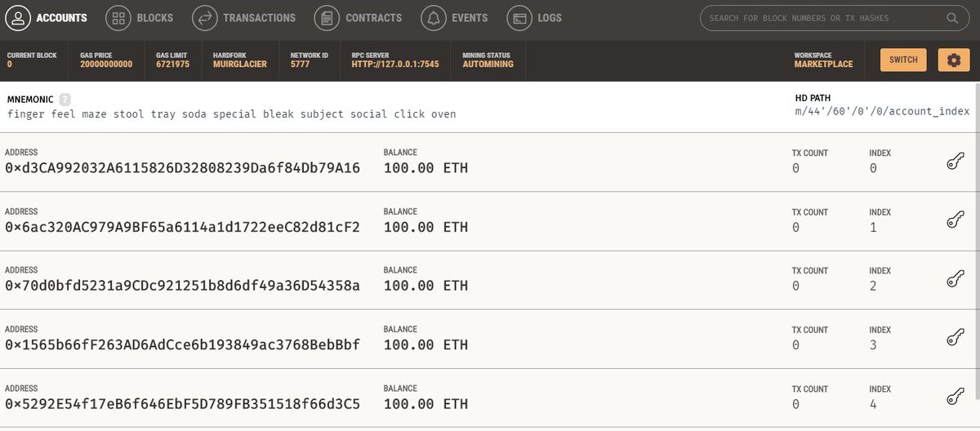
Task: Click the Contracts document icon
Action: click(x=327, y=17)
